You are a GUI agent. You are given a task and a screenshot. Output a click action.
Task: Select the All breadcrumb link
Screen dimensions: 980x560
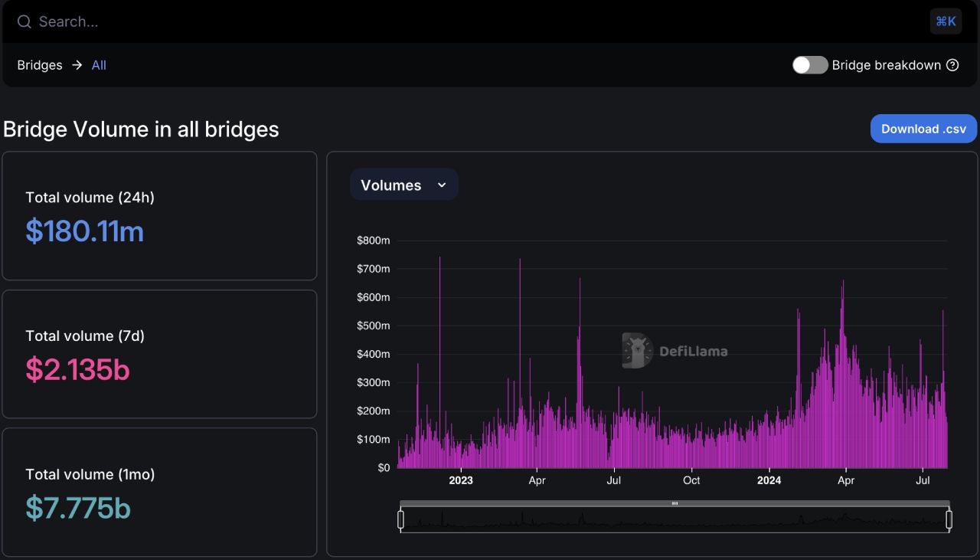[99, 65]
